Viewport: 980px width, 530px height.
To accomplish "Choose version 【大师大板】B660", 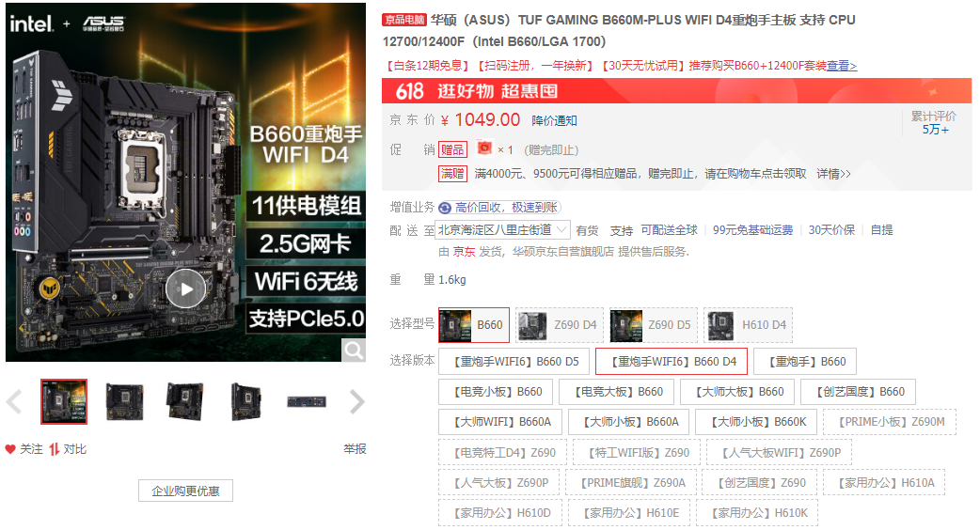I will coord(737,392).
